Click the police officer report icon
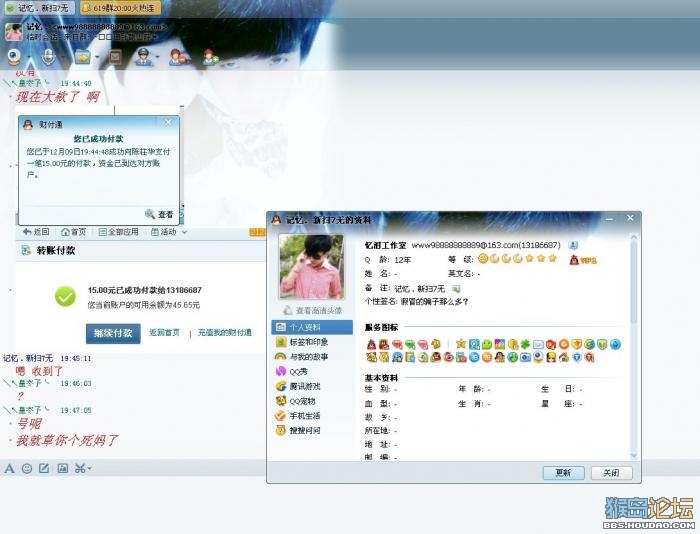 (143, 57)
